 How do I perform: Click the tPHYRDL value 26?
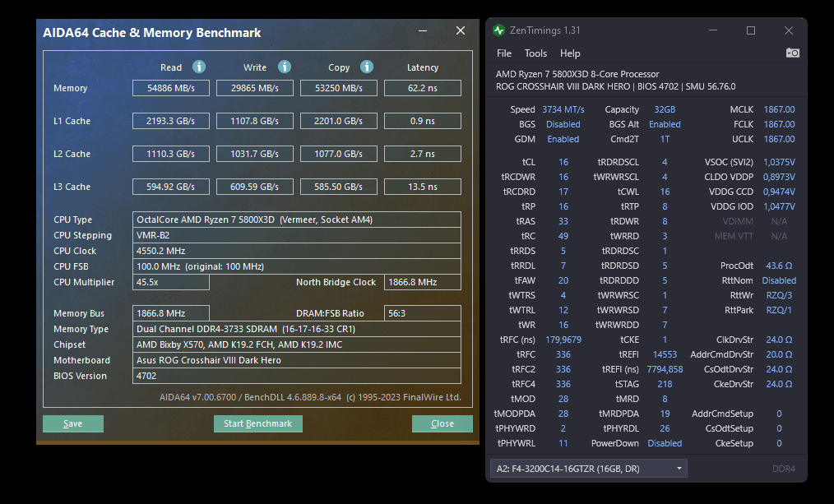click(665, 428)
